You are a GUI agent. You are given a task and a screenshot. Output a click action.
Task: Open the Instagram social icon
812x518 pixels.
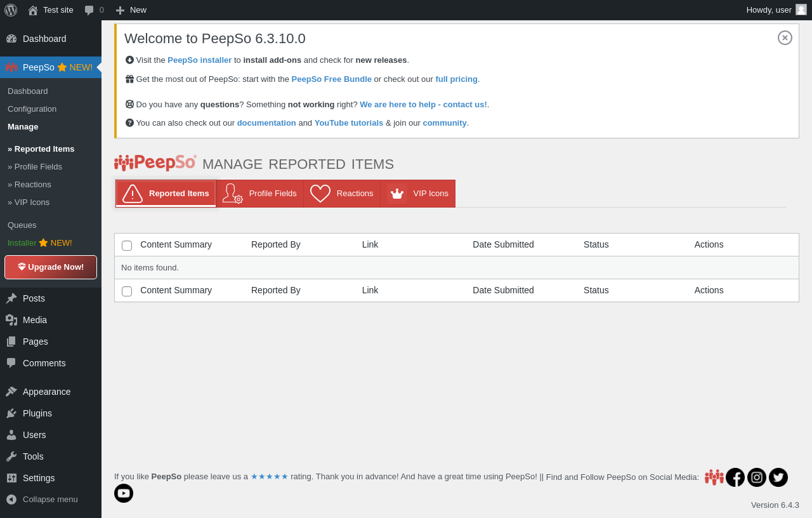pos(757,477)
